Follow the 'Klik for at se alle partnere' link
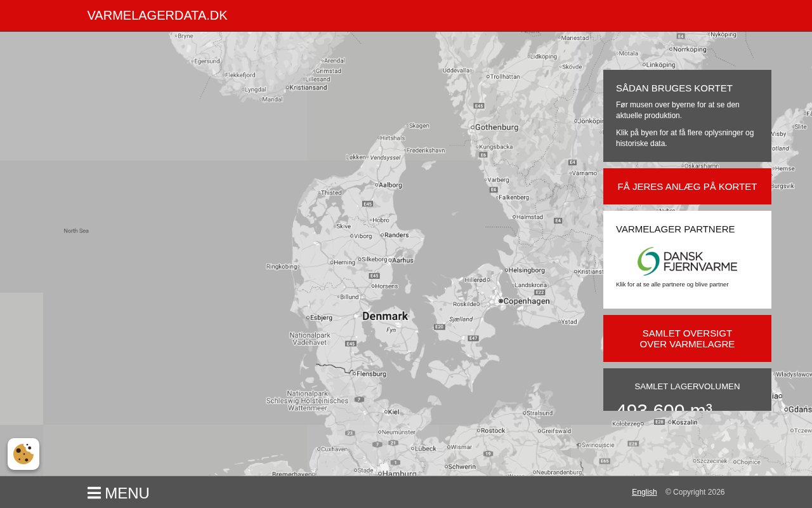812x508 pixels. tap(672, 284)
